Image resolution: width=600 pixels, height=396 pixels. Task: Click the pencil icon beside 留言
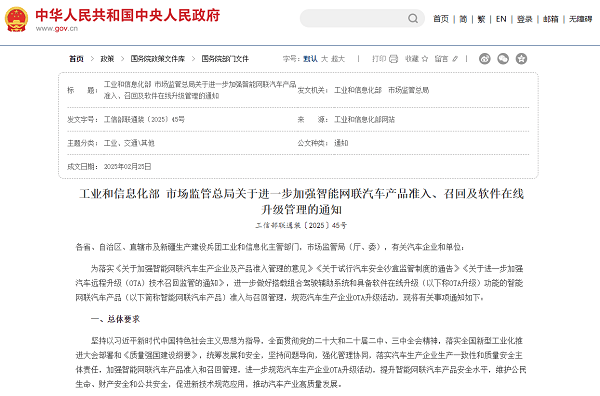coord(455,59)
